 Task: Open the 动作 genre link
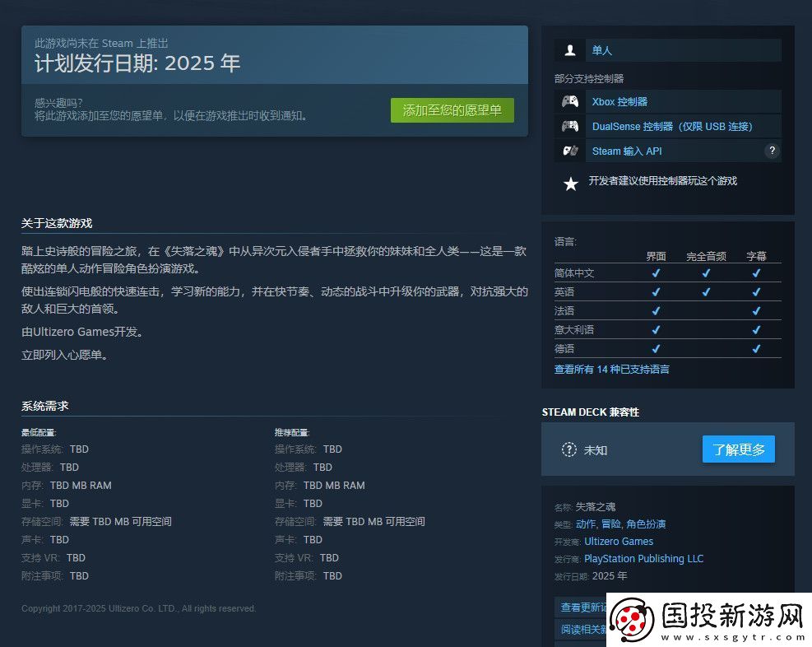pyautogui.click(x=585, y=524)
